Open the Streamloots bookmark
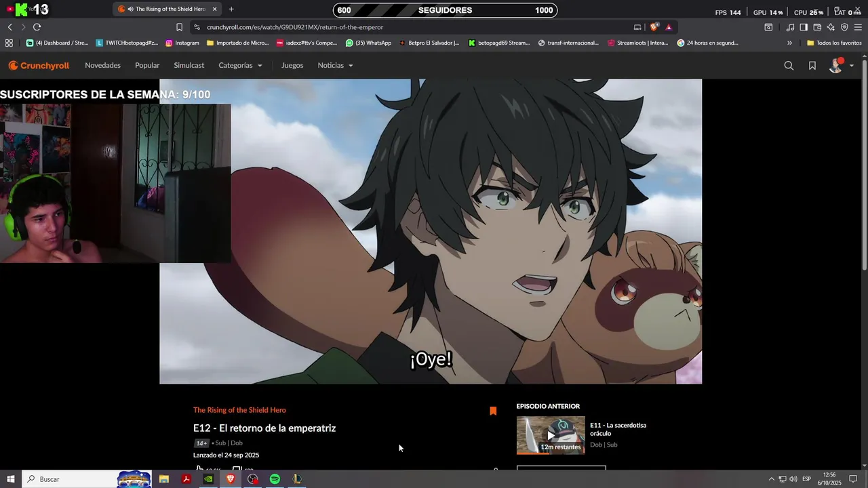Viewport: 868px width, 488px height. coord(637,43)
